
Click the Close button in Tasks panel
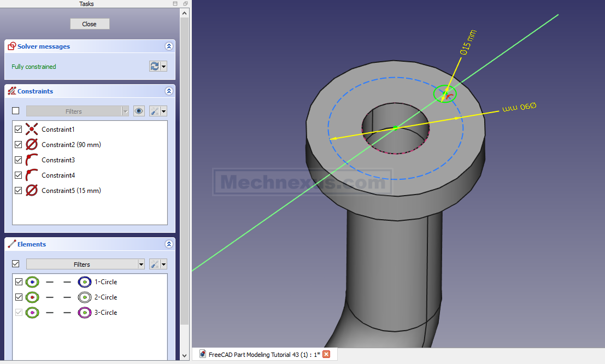pyautogui.click(x=90, y=24)
